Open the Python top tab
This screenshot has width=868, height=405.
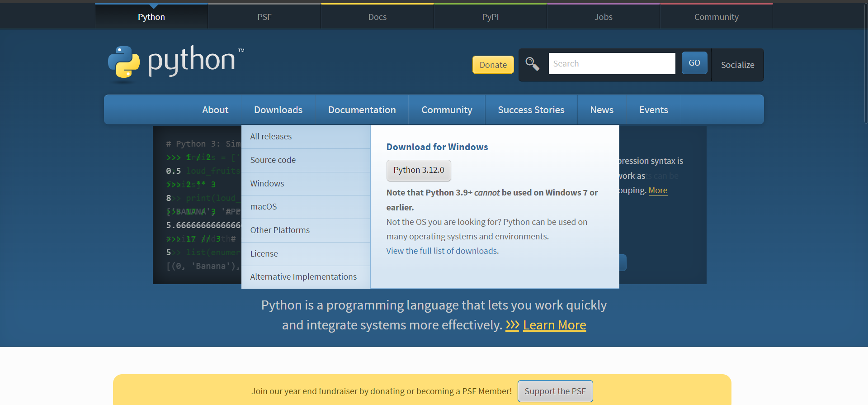pyautogui.click(x=151, y=17)
